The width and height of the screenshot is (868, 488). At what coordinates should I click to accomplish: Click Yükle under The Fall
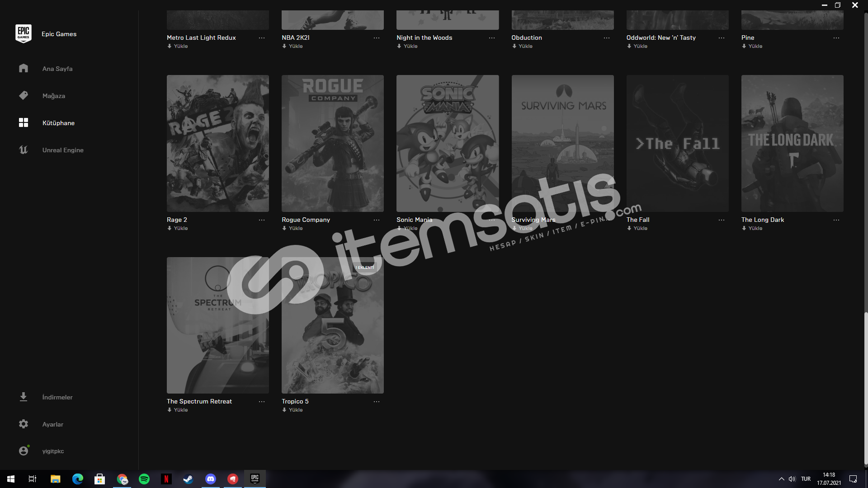[x=637, y=228]
